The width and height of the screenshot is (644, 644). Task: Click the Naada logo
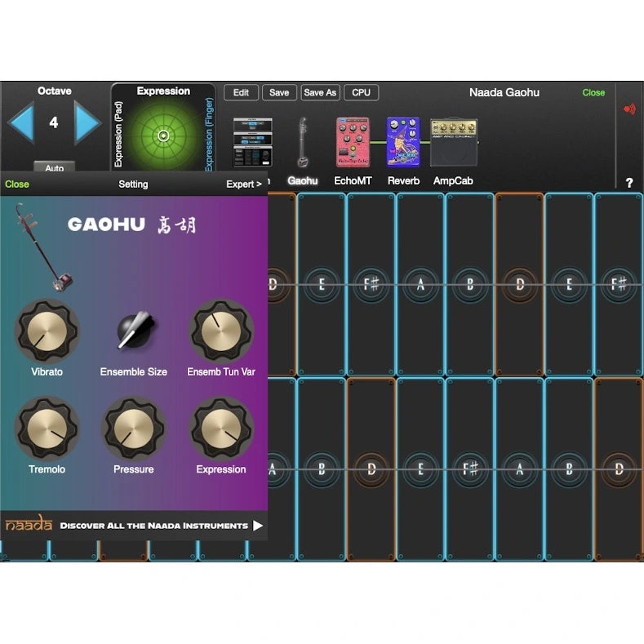[29, 523]
